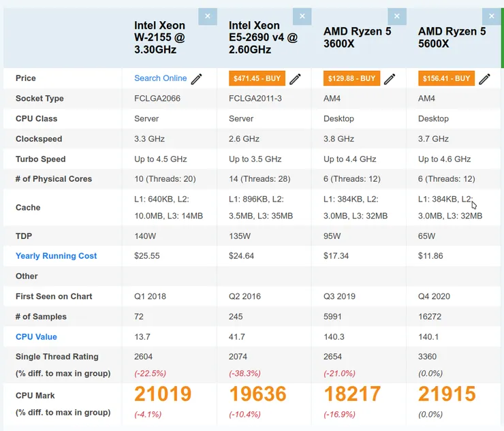This screenshot has height=431, width=504.
Task: Click the 19636 CPU Mark score
Action: pyautogui.click(x=257, y=394)
